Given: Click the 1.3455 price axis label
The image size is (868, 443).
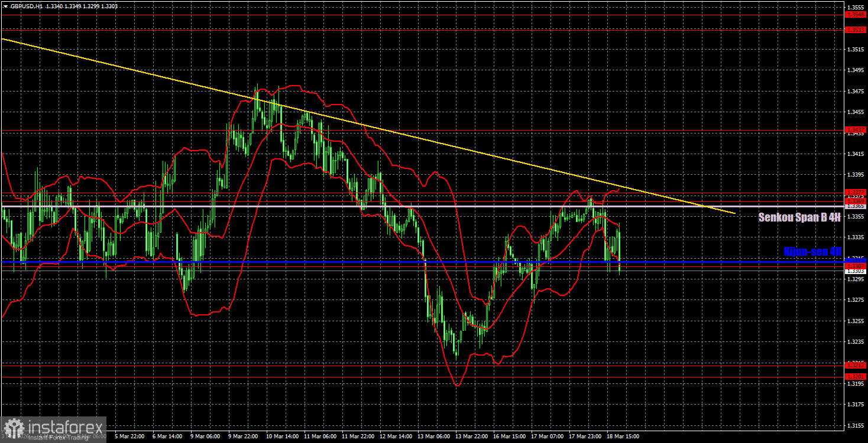Looking at the screenshot, I should pos(856,112).
